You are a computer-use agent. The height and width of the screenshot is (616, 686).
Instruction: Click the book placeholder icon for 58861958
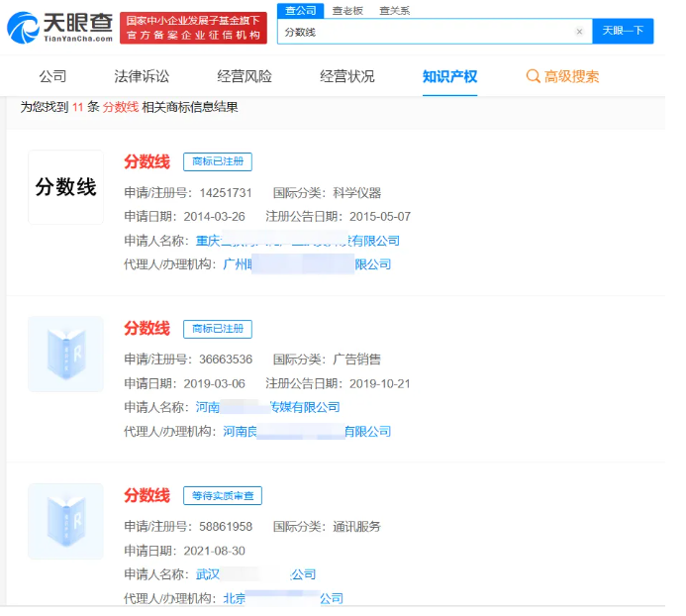(x=65, y=521)
